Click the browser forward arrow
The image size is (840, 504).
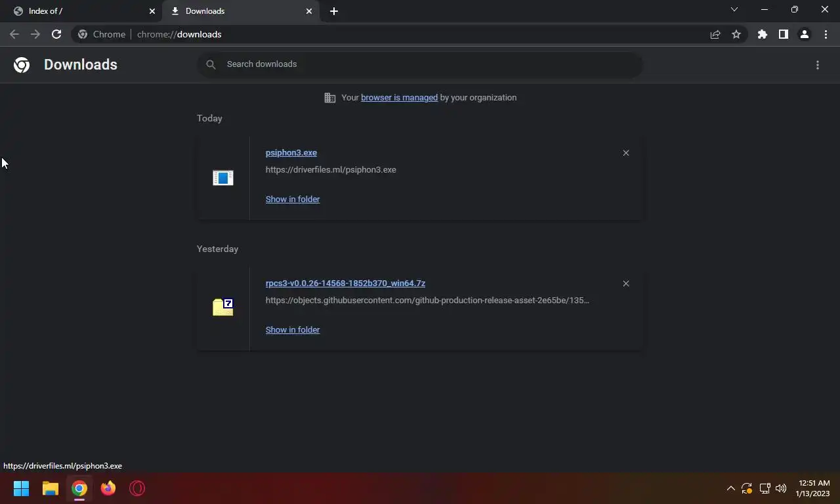pyautogui.click(x=35, y=34)
